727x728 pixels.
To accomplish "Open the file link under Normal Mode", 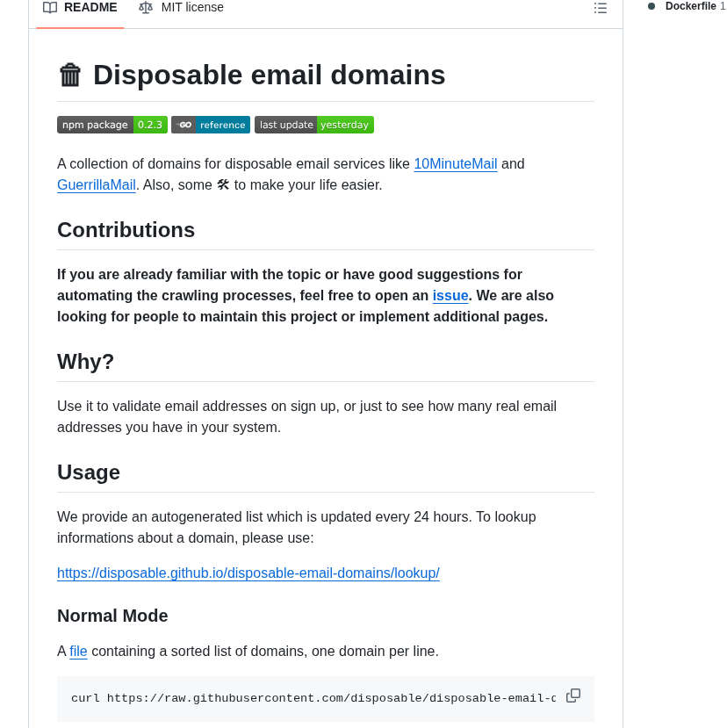I will [78, 652].
